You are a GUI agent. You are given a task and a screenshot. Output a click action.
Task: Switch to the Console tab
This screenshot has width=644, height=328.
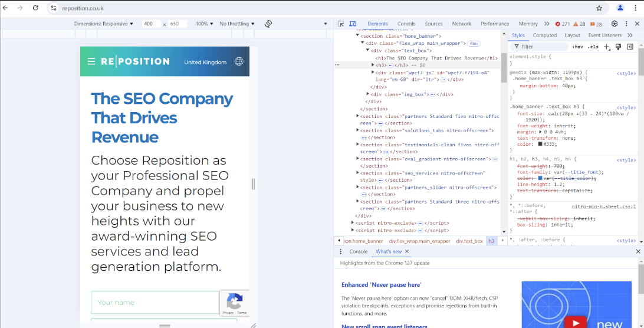406,24
